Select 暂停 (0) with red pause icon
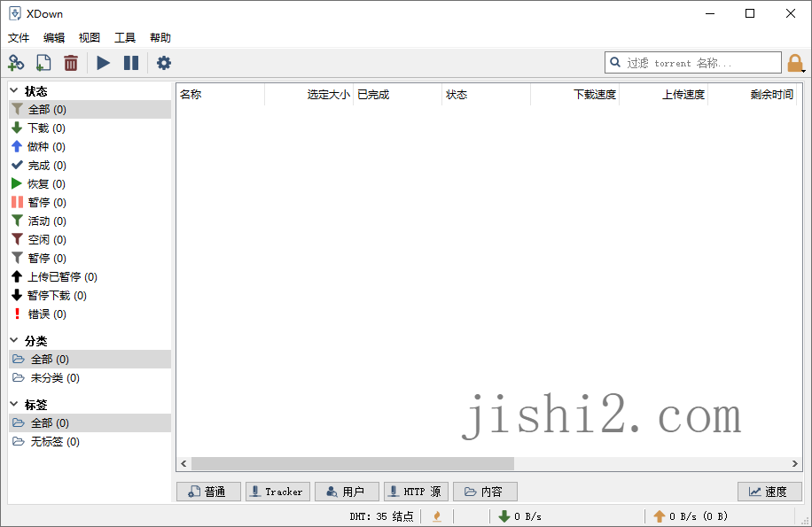 pyautogui.click(x=90, y=202)
